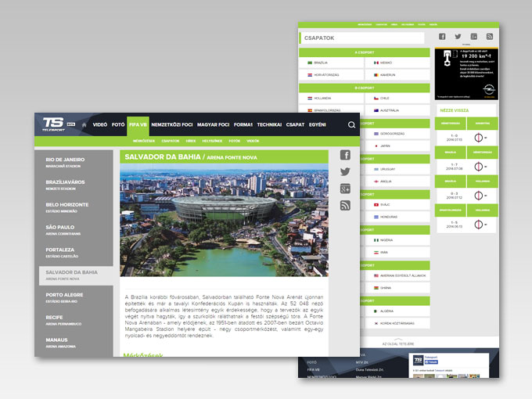
Task: Open Kamerun team link
Action: [x=397, y=75]
